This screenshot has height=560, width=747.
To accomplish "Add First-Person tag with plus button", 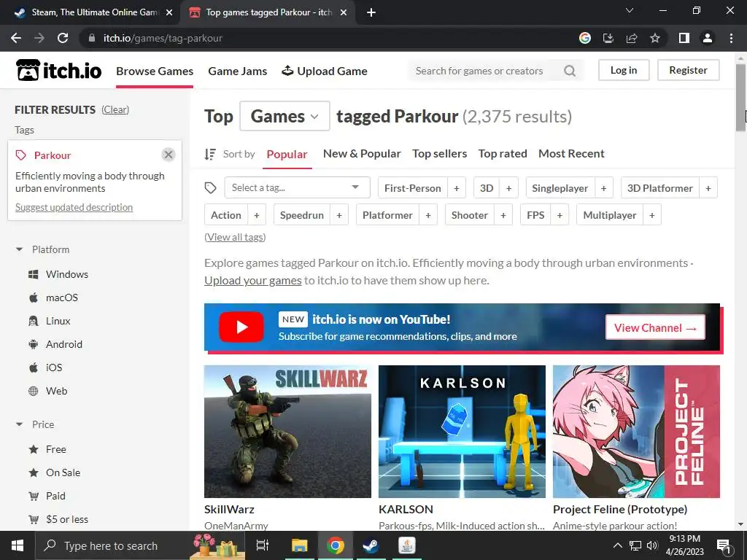I will click(x=457, y=188).
